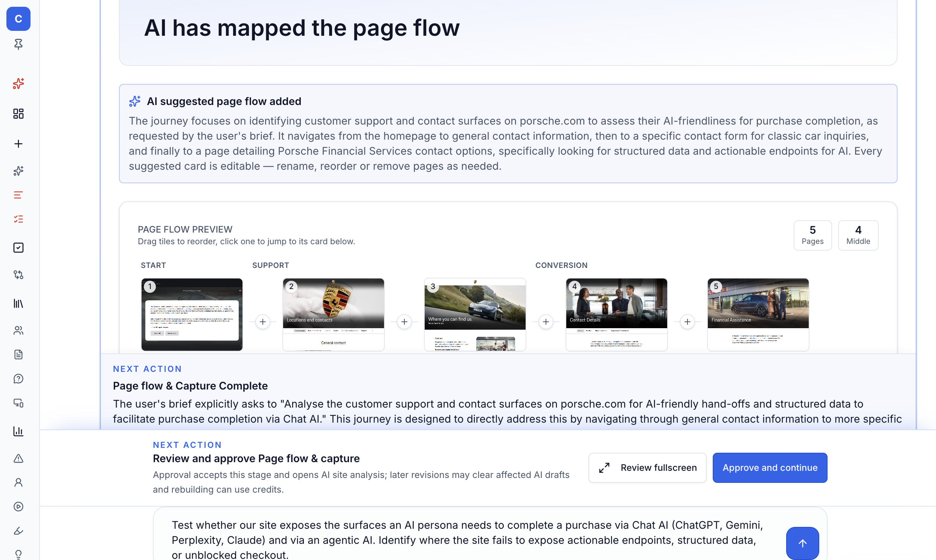Open the red checklist sidebar icon
The image size is (936, 560).
(18, 219)
